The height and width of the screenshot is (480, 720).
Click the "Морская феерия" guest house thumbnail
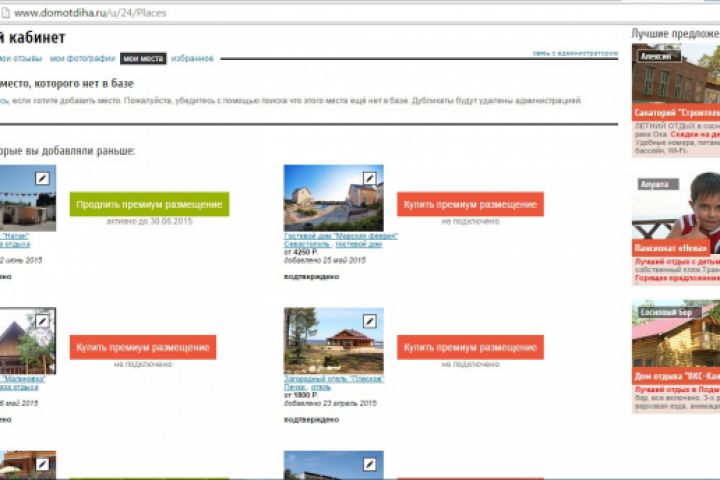[x=334, y=198]
